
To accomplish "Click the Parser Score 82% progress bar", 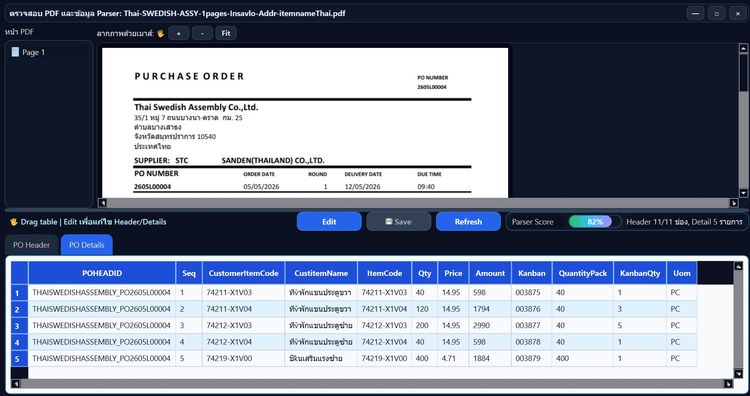I will [x=595, y=222].
